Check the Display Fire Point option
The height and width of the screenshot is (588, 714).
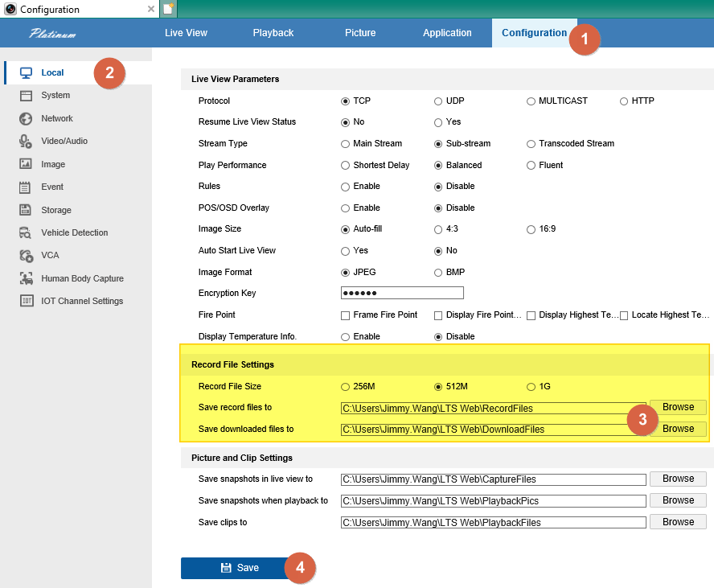pyautogui.click(x=438, y=315)
